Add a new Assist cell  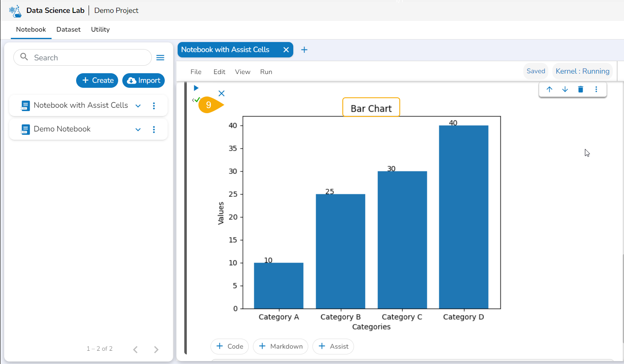[x=333, y=347]
